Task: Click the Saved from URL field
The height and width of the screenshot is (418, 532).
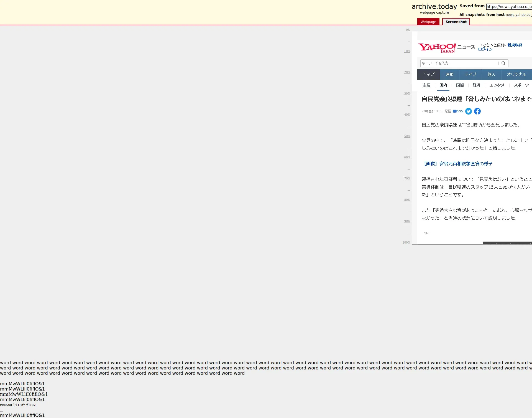Action: point(509,7)
